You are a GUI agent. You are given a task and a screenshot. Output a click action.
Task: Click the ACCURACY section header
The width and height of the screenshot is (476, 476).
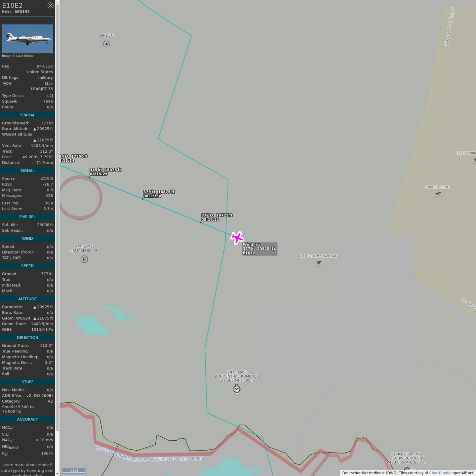pos(27,419)
